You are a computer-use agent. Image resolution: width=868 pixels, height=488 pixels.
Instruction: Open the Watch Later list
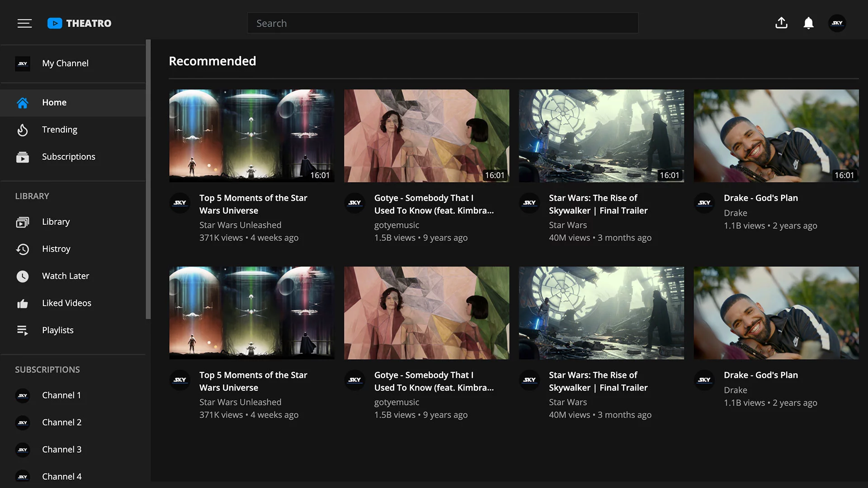(73, 277)
